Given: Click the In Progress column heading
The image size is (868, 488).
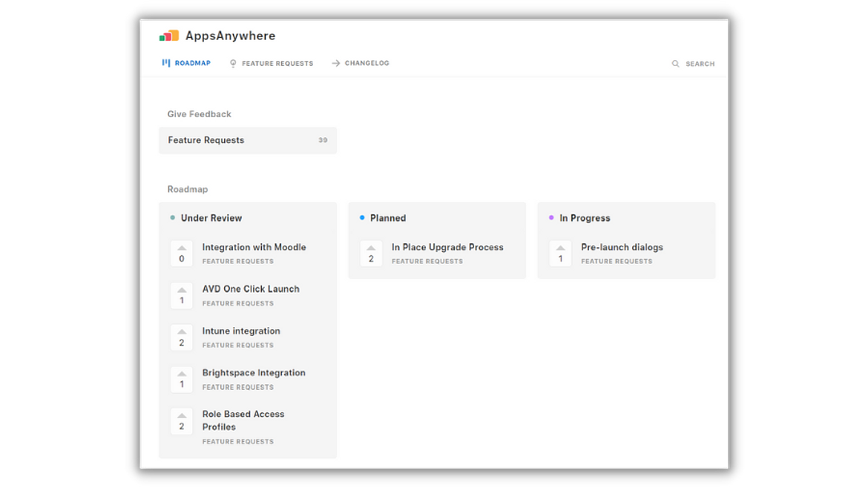Looking at the screenshot, I should click(x=585, y=218).
